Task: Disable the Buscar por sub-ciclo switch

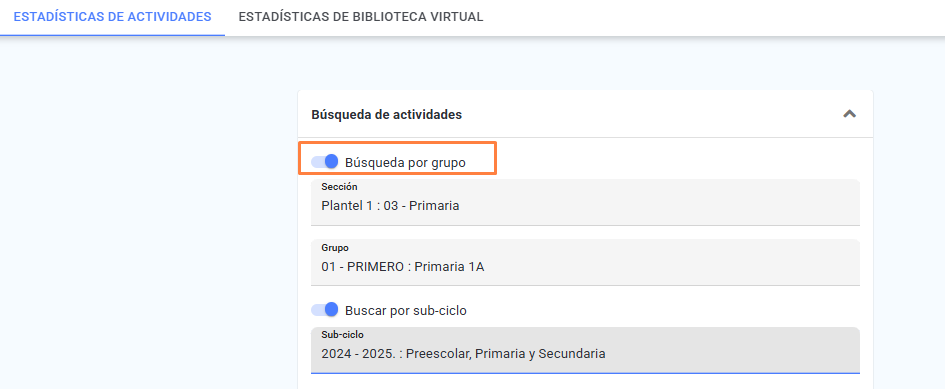Action: point(324,310)
